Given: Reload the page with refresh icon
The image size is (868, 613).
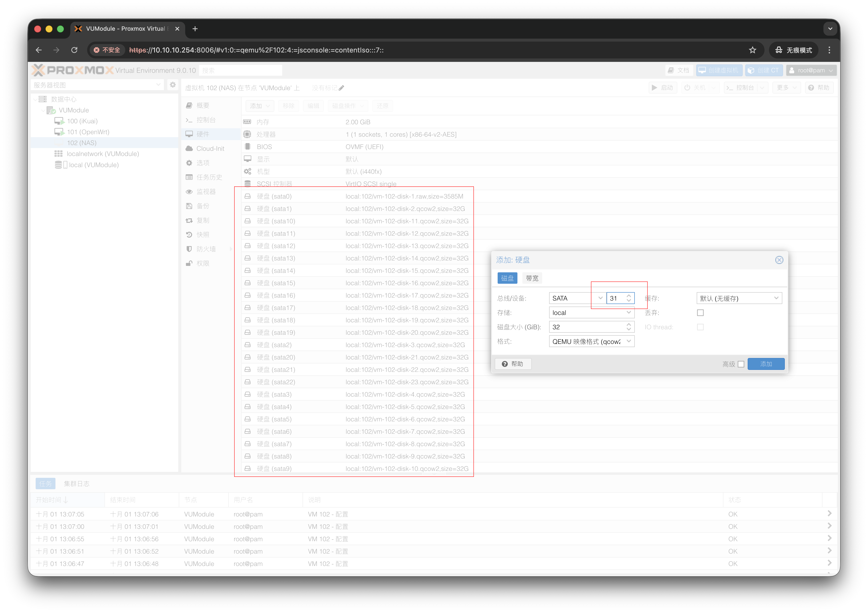Looking at the screenshot, I should [x=75, y=50].
